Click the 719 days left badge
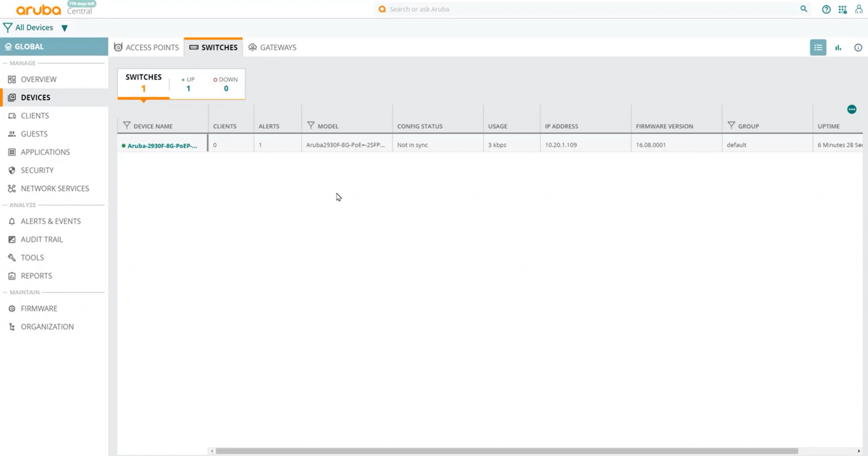 pyautogui.click(x=82, y=3)
